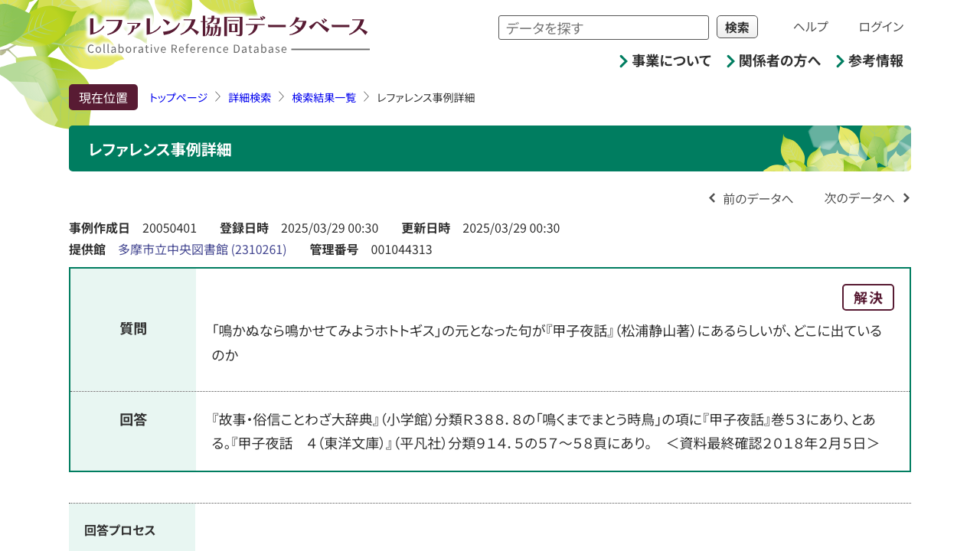Go to トップページ breadcrumb link

pos(178,98)
